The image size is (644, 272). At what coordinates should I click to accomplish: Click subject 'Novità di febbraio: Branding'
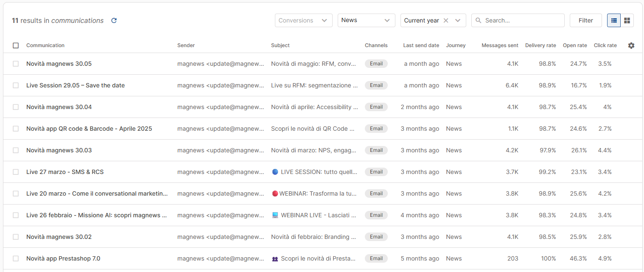click(313, 237)
